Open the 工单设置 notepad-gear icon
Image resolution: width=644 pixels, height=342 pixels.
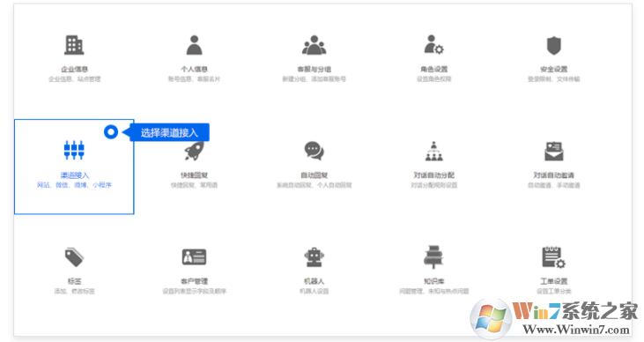point(553,256)
